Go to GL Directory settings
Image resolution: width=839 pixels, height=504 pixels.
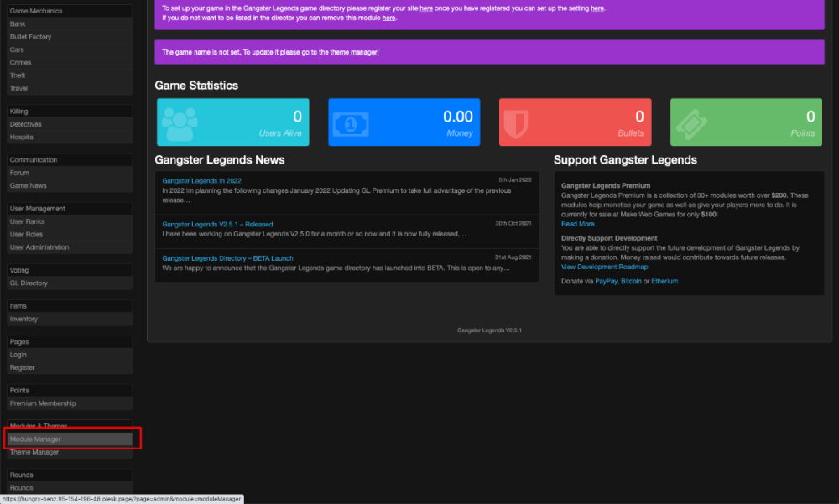(x=29, y=283)
